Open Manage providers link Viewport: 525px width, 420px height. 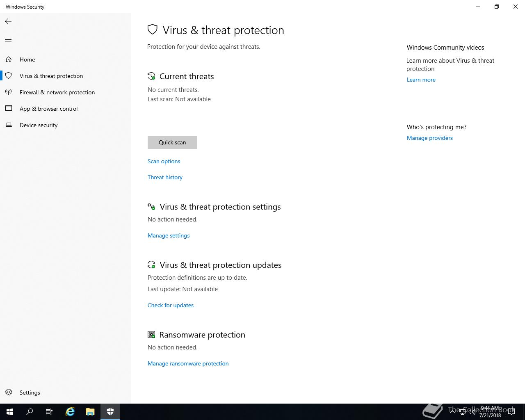pyautogui.click(x=430, y=138)
